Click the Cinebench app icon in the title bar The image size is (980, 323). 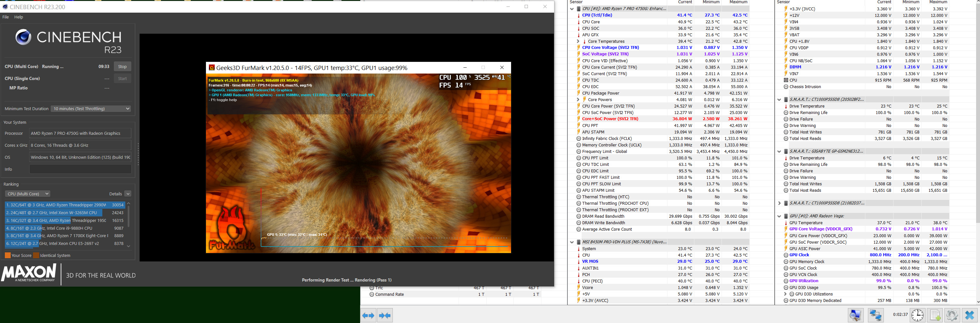click(x=5, y=6)
